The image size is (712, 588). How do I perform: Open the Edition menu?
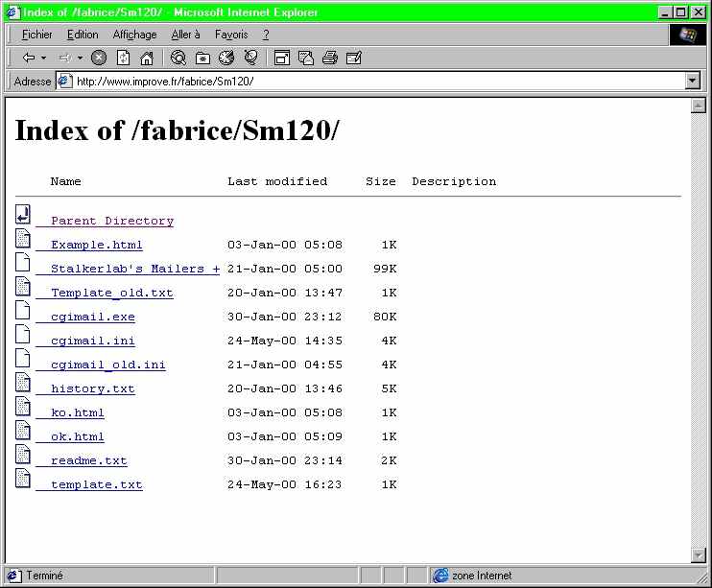pos(83,35)
